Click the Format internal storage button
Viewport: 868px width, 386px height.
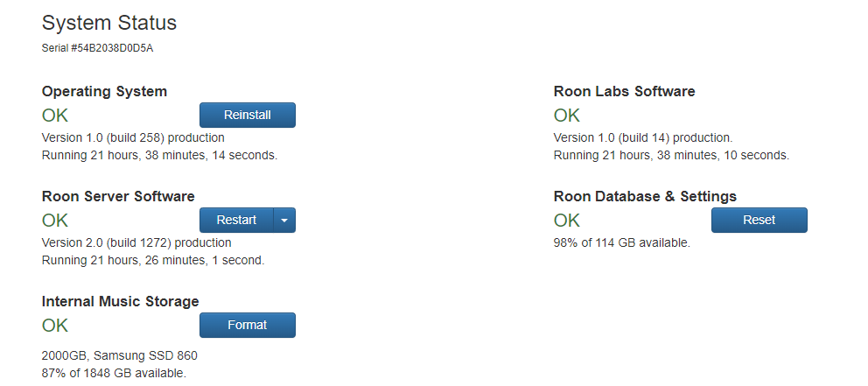[247, 326]
